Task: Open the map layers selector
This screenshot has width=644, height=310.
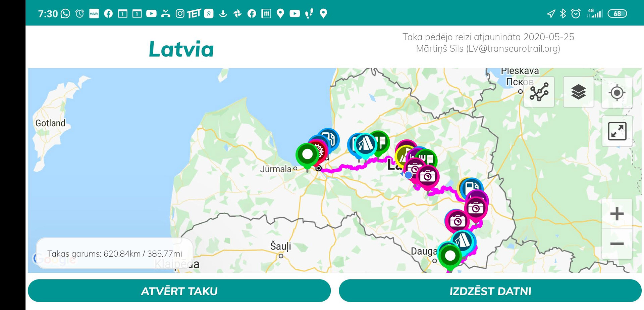Action: (x=579, y=92)
